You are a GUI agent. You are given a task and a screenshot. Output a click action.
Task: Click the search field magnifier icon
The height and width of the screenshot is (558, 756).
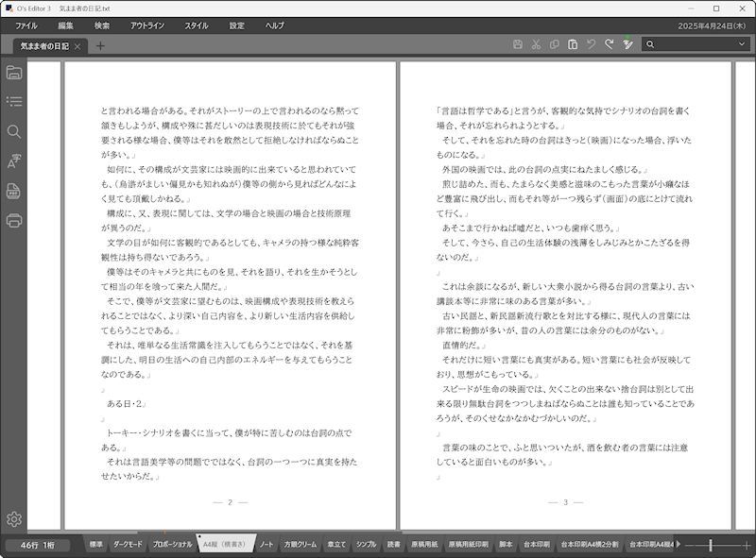(x=650, y=44)
